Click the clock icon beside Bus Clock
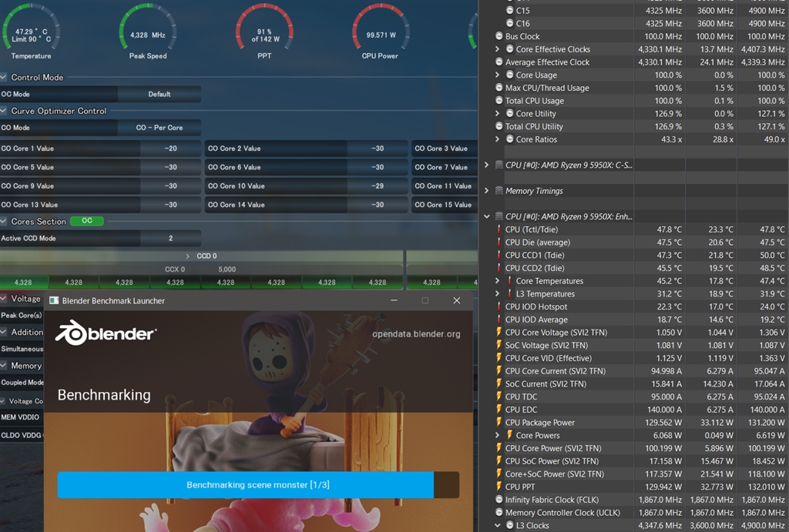Viewport: 789px width, 532px height. point(499,36)
